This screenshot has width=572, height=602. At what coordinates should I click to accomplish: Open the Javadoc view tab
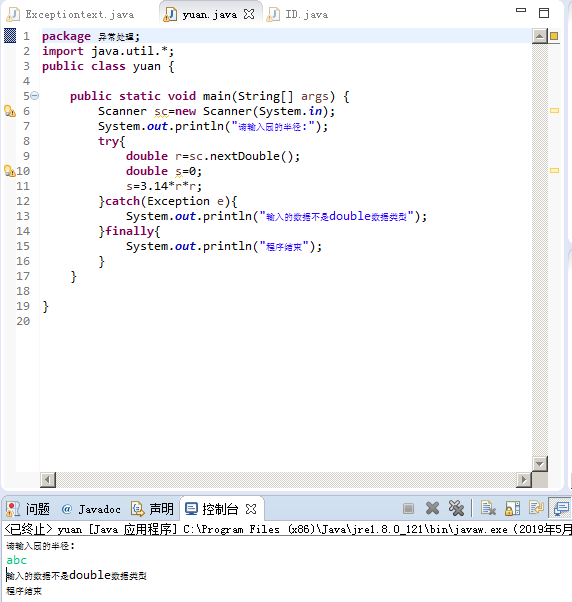91,509
